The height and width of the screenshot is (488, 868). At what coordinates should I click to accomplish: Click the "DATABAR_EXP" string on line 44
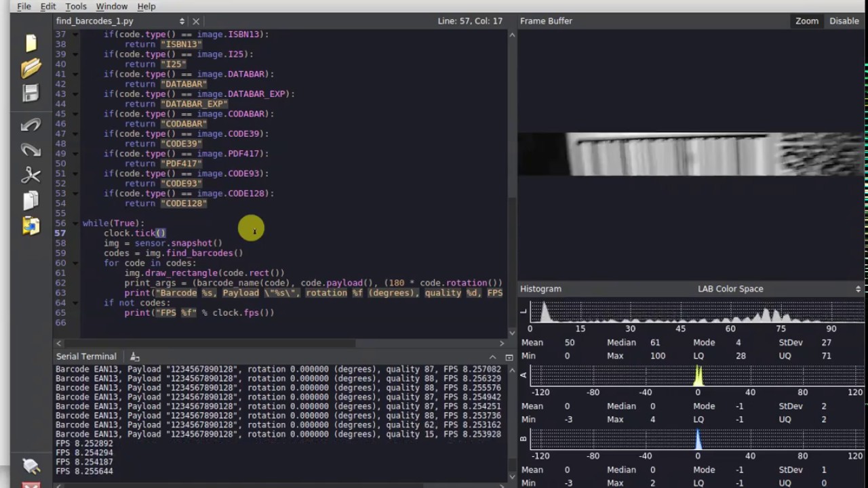coord(194,104)
